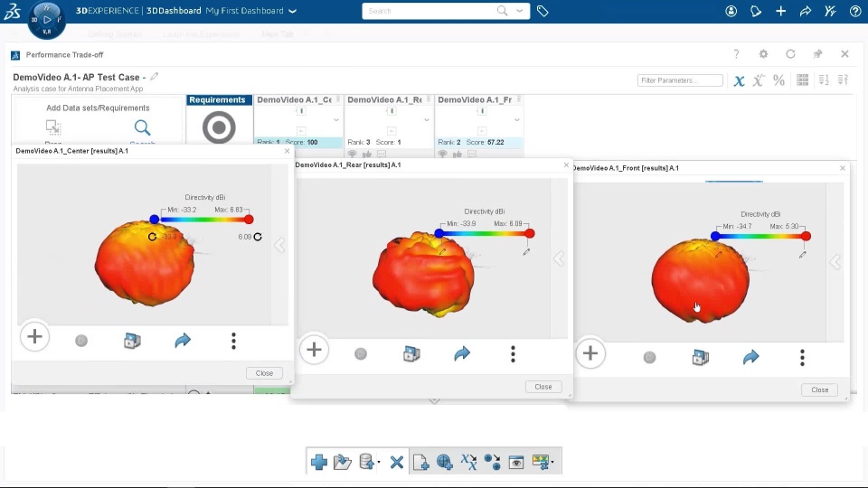Image resolution: width=868 pixels, height=488 pixels.
Task: Open the collaboration tools icon in top bar
Action: [x=830, y=11]
